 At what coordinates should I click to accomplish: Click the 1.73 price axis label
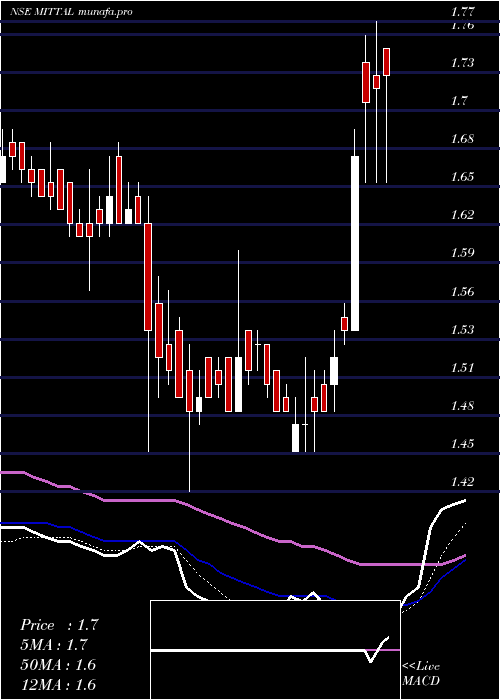tap(462, 62)
